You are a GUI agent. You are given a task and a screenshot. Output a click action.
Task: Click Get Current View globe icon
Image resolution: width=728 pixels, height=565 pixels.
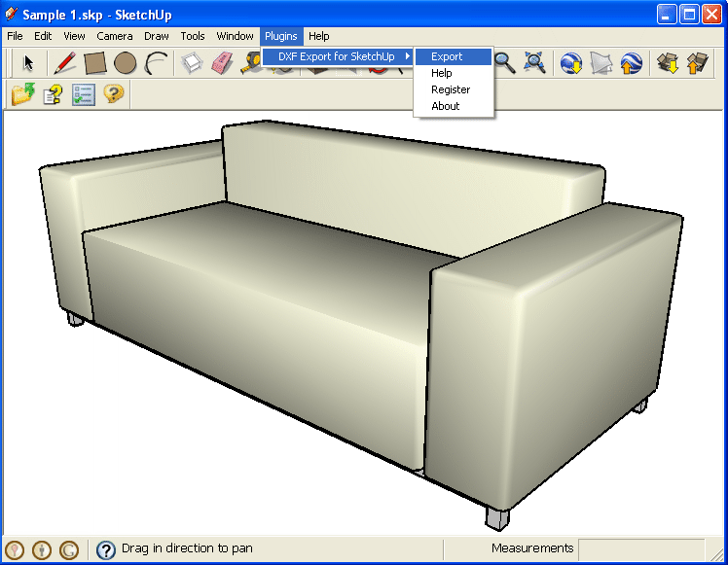[571, 63]
